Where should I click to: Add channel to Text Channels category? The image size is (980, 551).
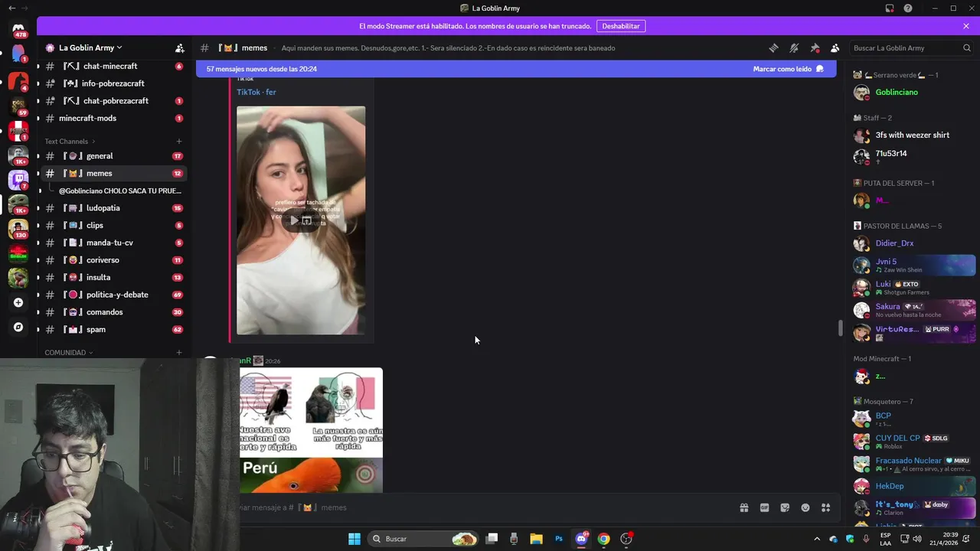tap(179, 141)
